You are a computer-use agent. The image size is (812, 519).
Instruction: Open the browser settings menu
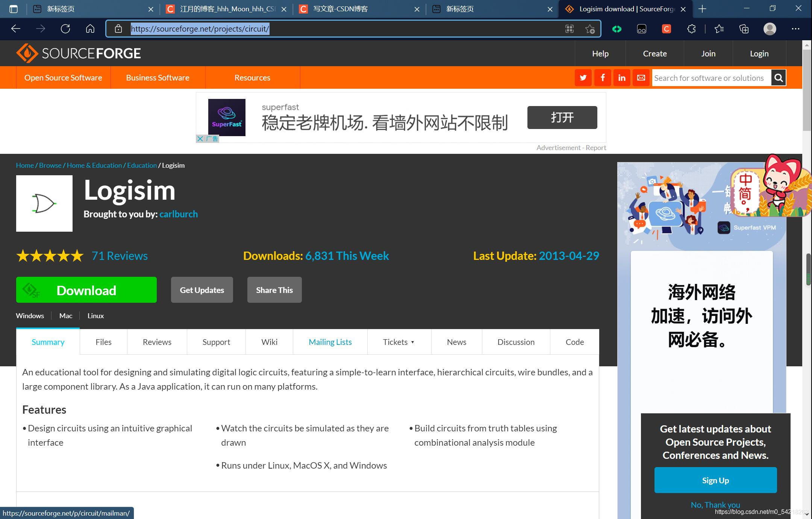pyautogui.click(x=796, y=29)
